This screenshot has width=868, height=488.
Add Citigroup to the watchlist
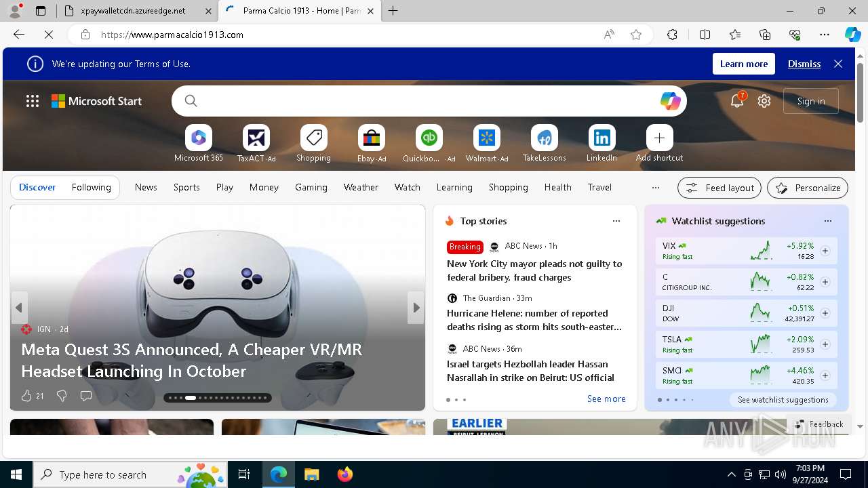click(825, 282)
